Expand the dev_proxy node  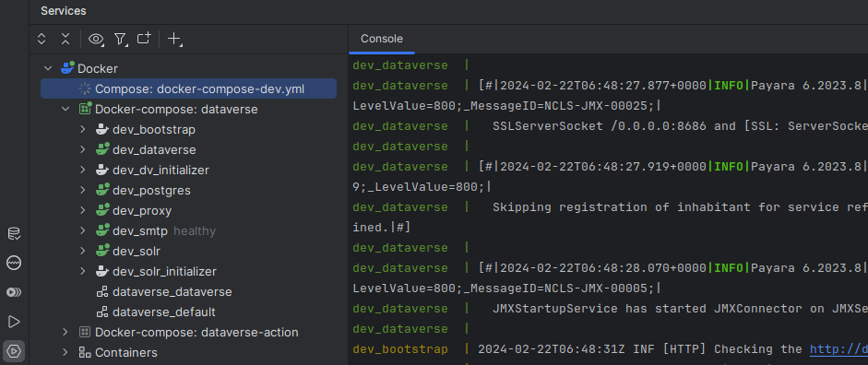tap(83, 210)
